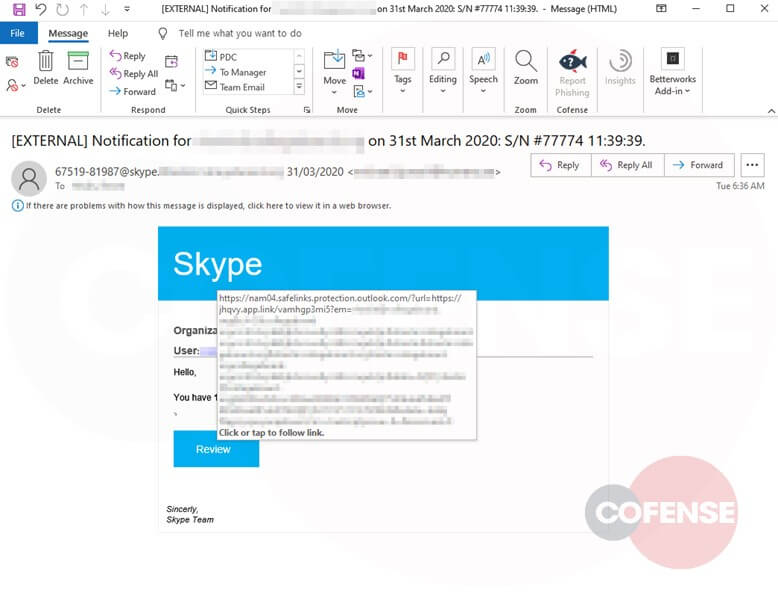
Task: Click the message subject line
Action: pyautogui.click(x=328, y=141)
